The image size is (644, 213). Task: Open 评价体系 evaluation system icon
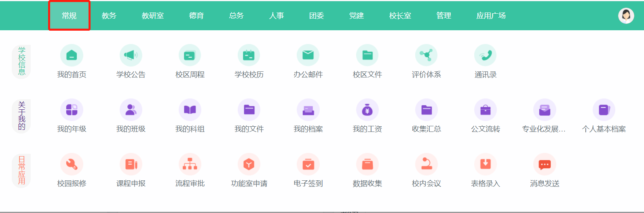(x=426, y=55)
